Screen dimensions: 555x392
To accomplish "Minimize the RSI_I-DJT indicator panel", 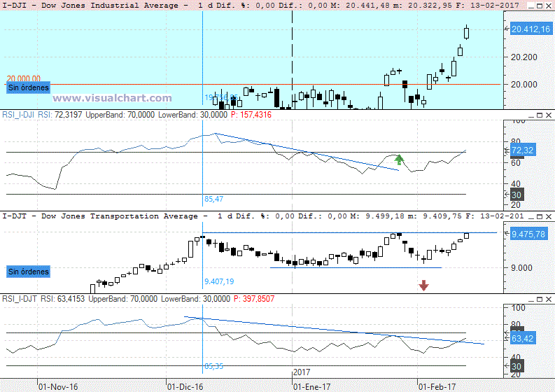I will point(531,300).
